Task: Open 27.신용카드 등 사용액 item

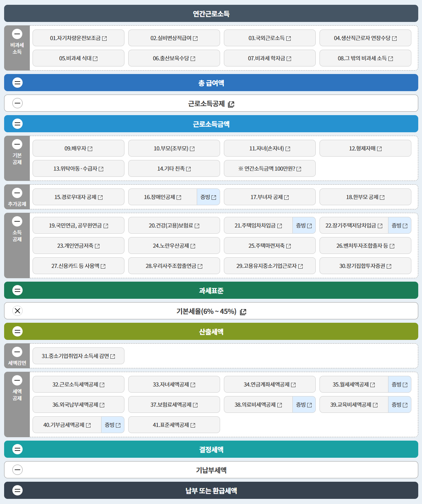Action: pyautogui.click(x=79, y=266)
